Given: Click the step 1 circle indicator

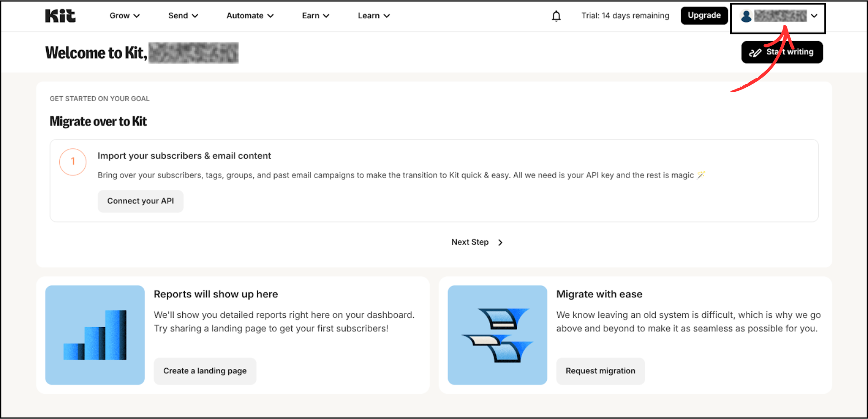Looking at the screenshot, I should tap(72, 162).
